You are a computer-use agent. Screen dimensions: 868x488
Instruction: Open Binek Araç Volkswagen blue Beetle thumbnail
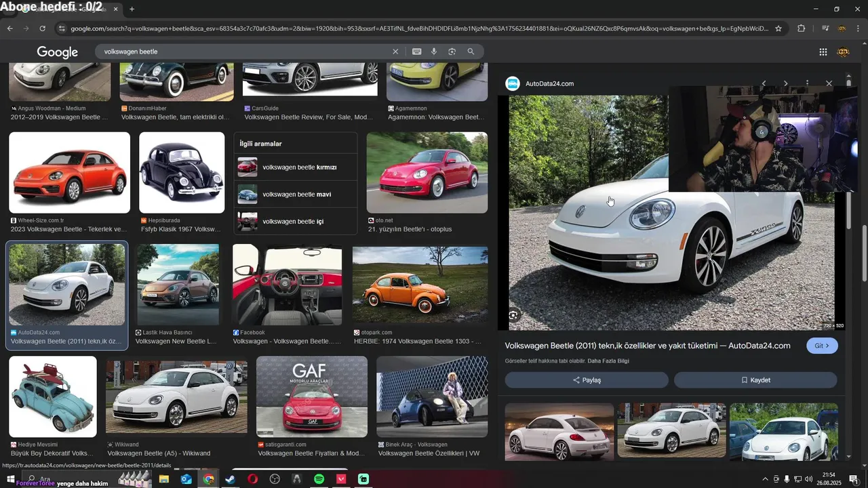432,396
